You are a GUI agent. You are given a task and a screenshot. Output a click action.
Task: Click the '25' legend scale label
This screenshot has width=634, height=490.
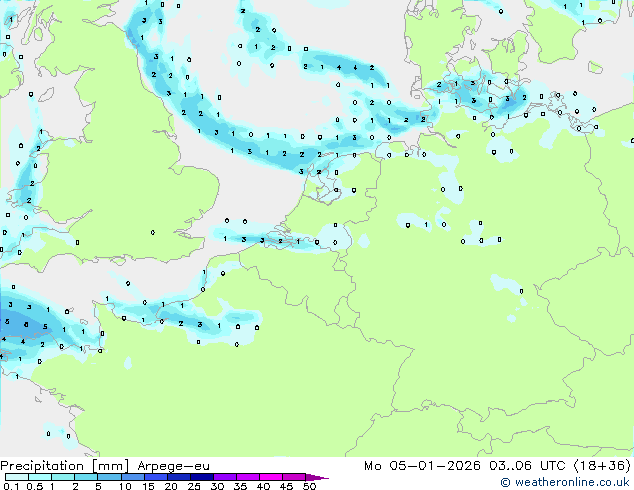pos(194,486)
